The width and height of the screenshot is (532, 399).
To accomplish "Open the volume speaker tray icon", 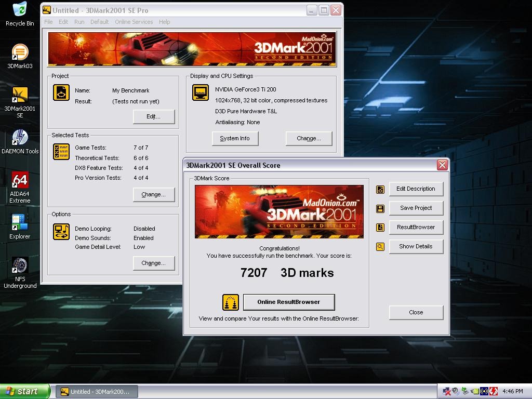I will click(x=456, y=391).
